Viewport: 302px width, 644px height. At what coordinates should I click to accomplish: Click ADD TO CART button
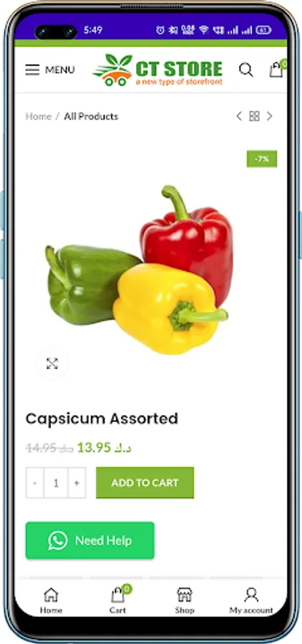[x=145, y=482]
